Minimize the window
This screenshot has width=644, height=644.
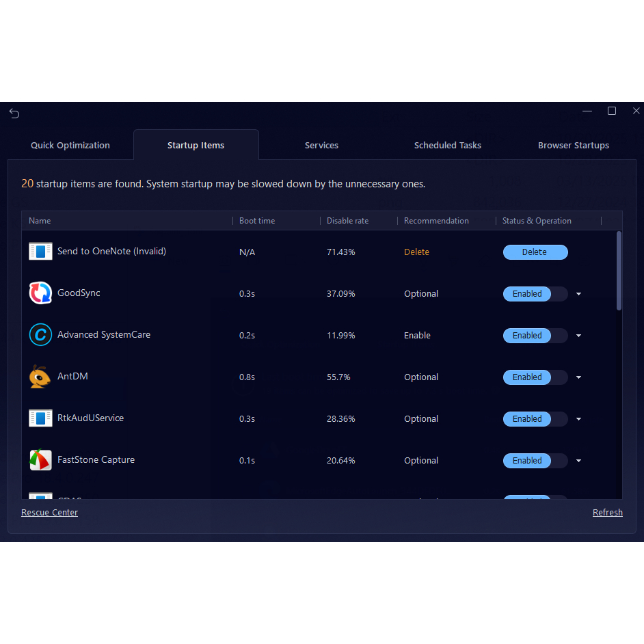pos(587,111)
